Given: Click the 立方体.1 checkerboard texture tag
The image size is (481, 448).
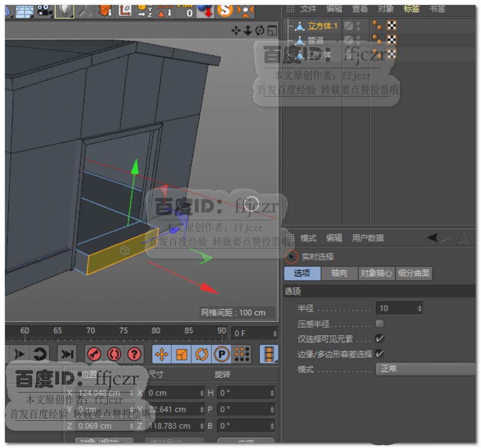Looking at the screenshot, I should point(391,25).
